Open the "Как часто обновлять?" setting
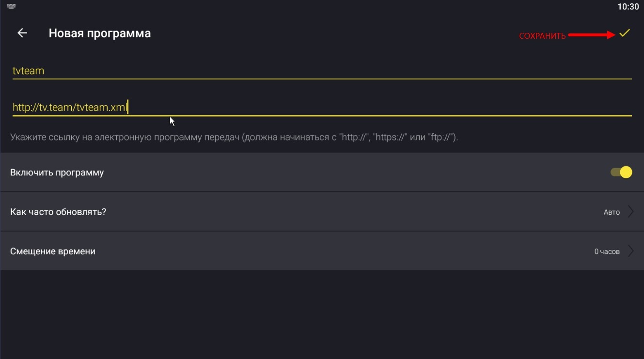 pyautogui.click(x=58, y=212)
